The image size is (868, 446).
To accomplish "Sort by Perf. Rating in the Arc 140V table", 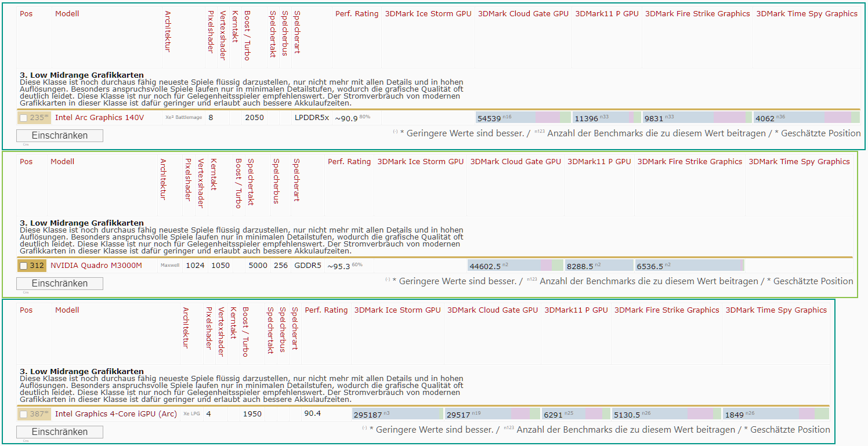I will point(357,13).
